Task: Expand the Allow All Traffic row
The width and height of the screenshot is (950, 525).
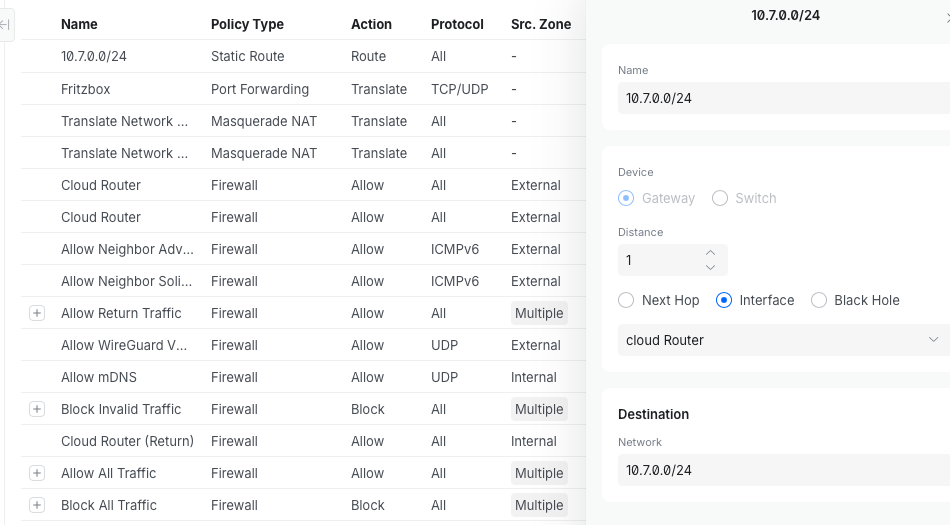Action: click(x=37, y=473)
